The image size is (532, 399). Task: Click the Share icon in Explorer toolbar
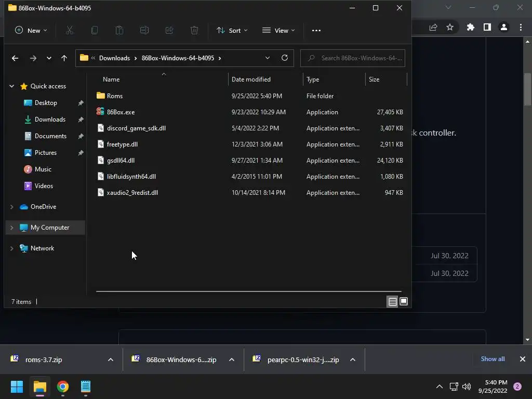[x=169, y=30]
